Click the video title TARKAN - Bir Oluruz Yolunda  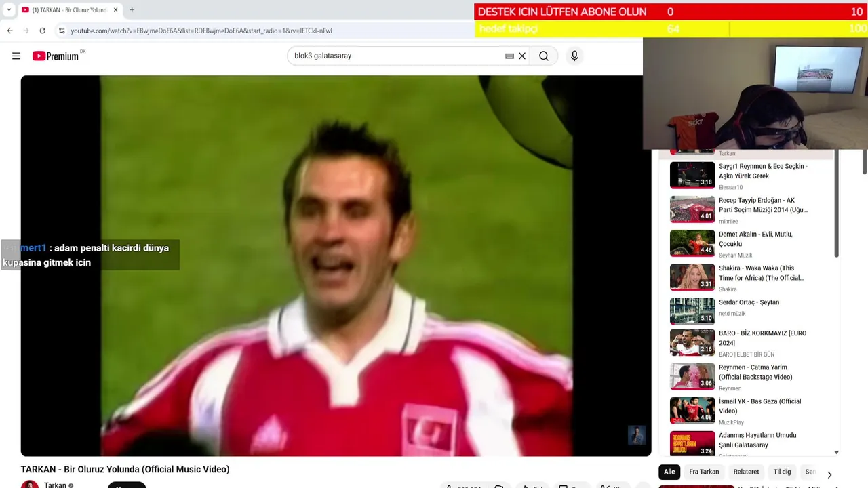pos(125,469)
